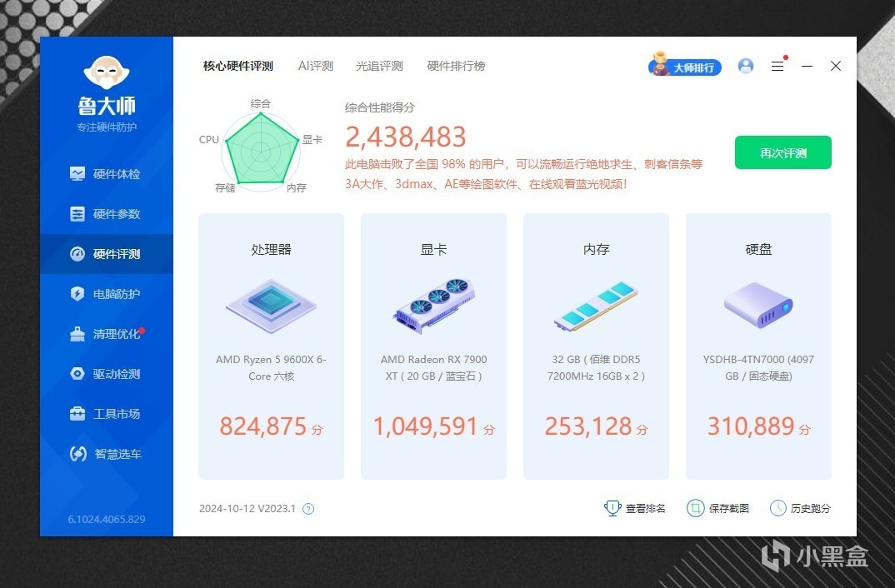895x588 pixels.
Task: Click the processor chip illustration
Action: pyautogui.click(x=271, y=306)
